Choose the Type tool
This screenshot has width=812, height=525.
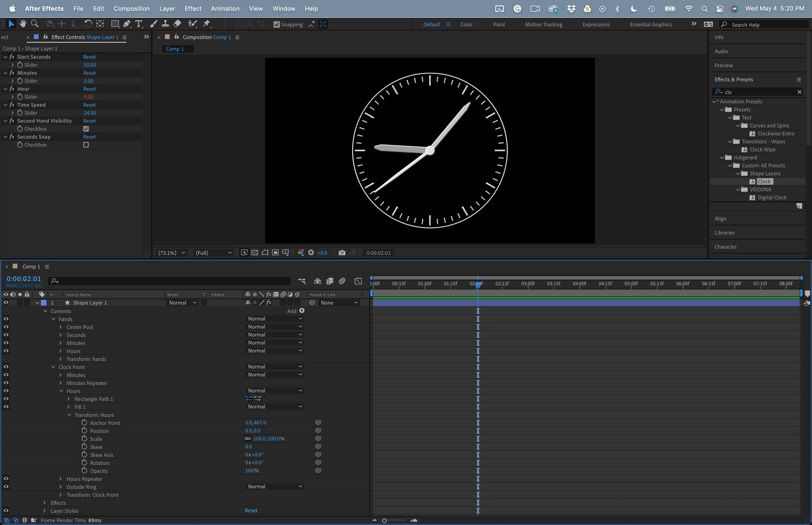(138, 24)
